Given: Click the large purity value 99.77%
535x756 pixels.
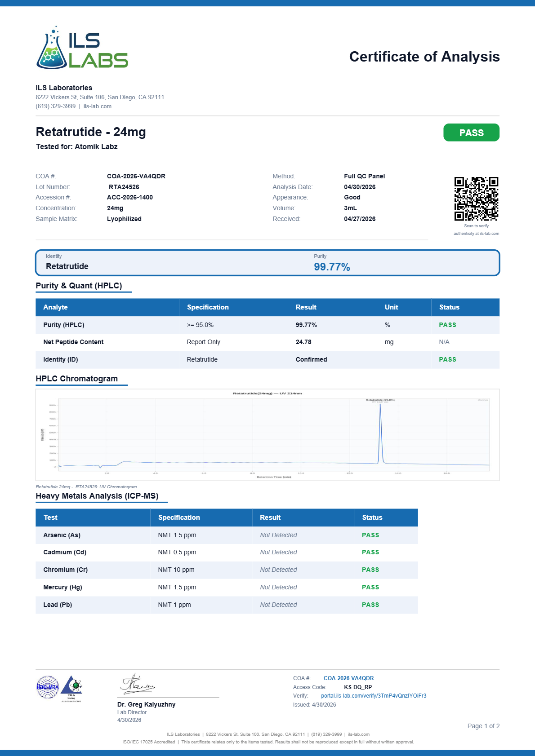Looking at the screenshot, I should [x=332, y=267].
